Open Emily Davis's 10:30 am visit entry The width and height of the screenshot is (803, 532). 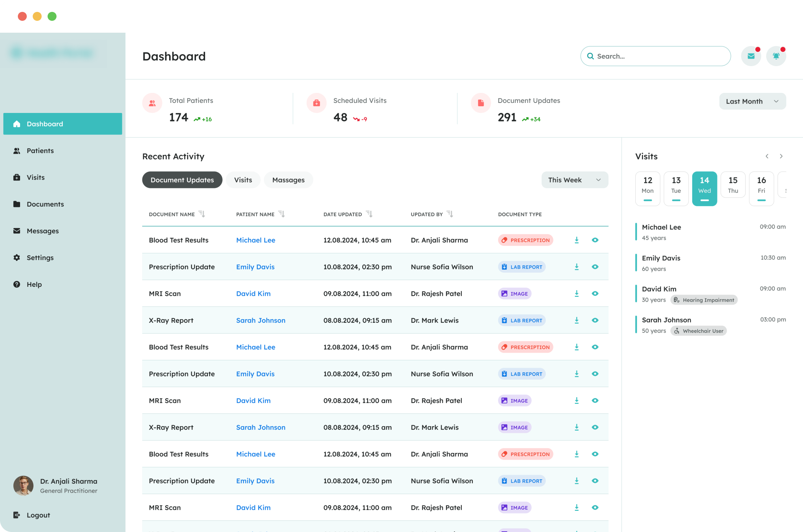pyautogui.click(x=711, y=263)
